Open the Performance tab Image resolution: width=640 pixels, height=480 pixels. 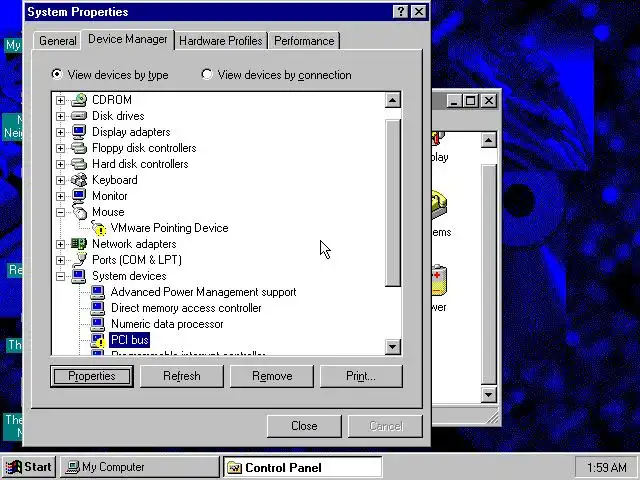click(x=304, y=41)
